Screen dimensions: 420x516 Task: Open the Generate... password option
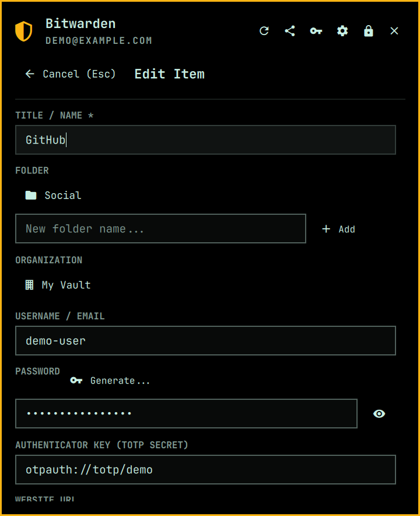(x=110, y=381)
